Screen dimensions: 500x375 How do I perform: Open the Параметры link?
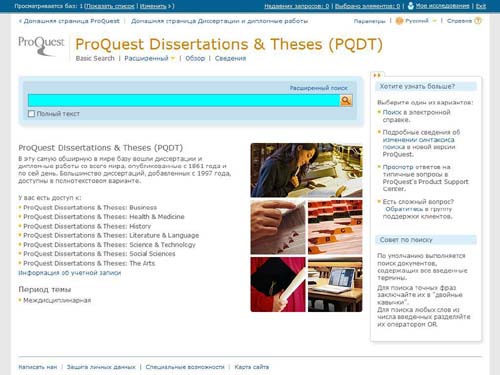pos(369,21)
